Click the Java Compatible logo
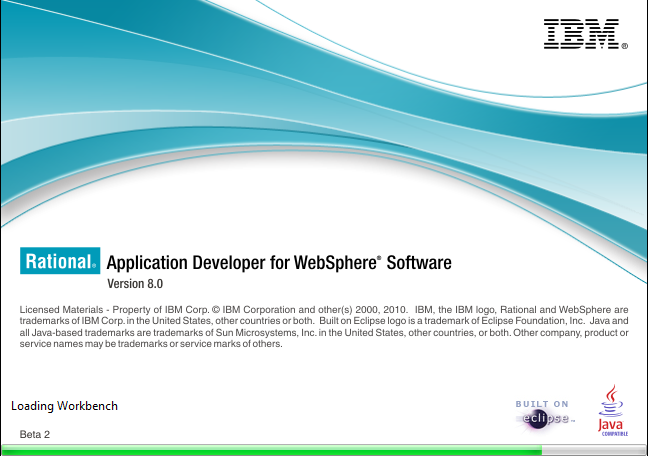 click(x=613, y=412)
